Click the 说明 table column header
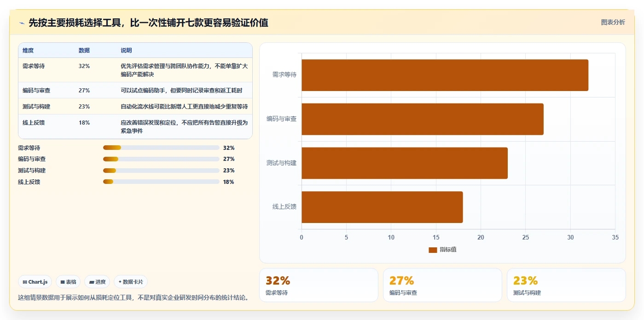 pos(126,51)
